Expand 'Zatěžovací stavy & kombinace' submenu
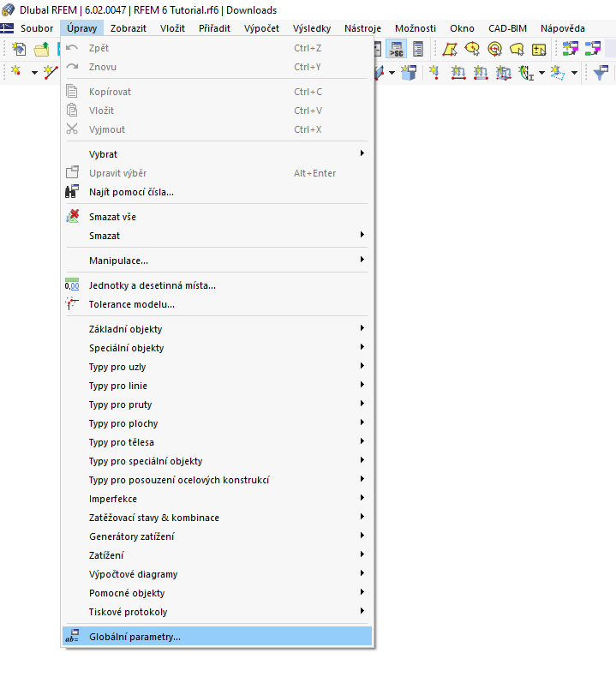Viewport: 616px width, 683px height. (x=217, y=518)
